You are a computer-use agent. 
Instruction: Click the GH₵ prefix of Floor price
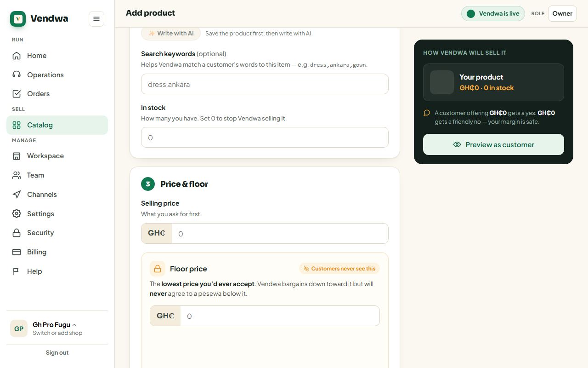[x=165, y=316]
